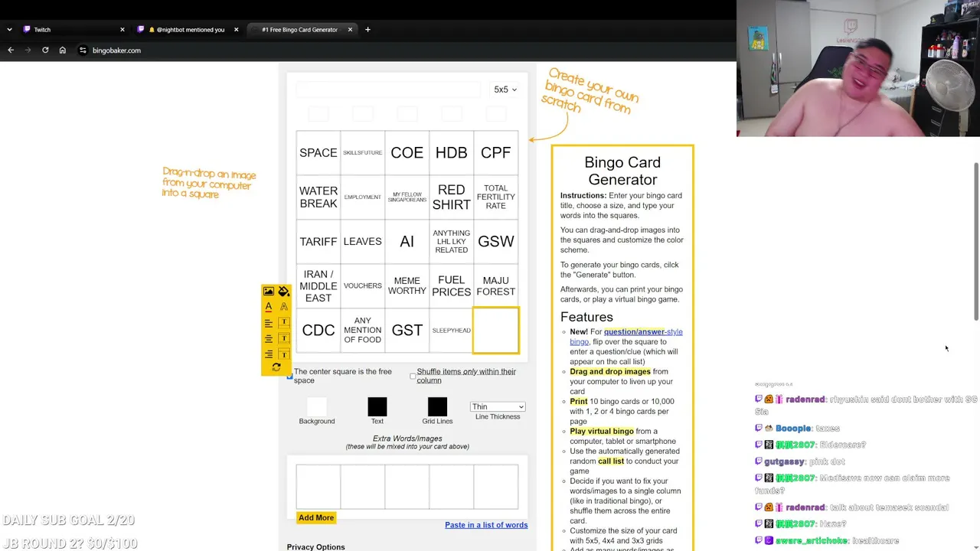The height and width of the screenshot is (551, 980).
Task: Select the AI center bingo square
Action: pos(407,242)
